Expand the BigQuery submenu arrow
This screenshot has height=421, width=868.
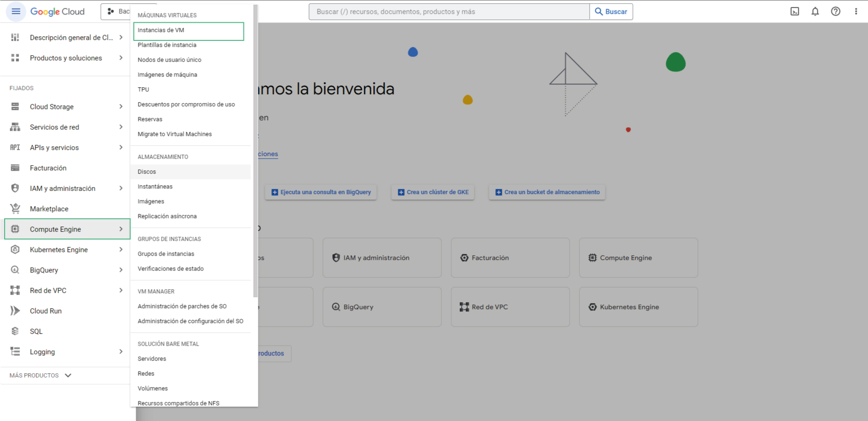click(121, 270)
